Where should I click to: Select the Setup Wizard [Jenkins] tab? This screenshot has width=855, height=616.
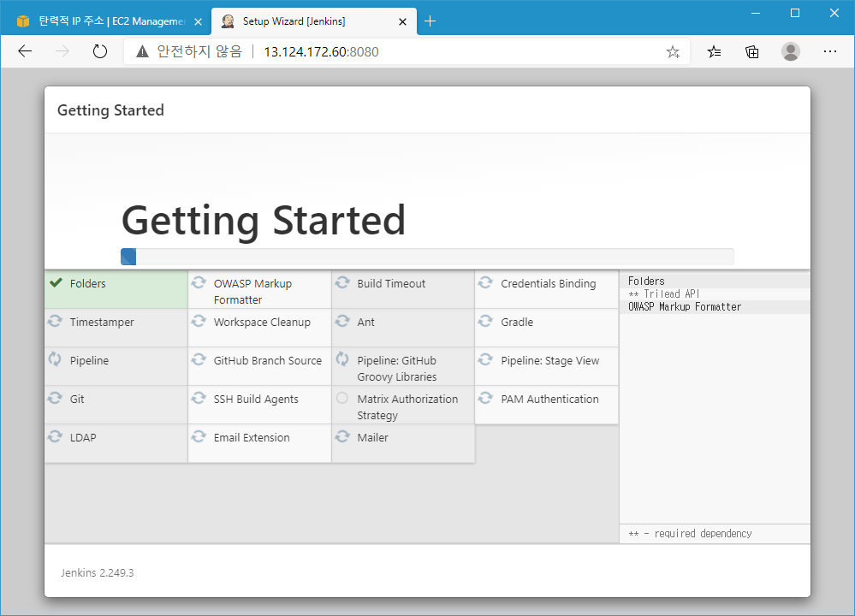[x=314, y=21]
